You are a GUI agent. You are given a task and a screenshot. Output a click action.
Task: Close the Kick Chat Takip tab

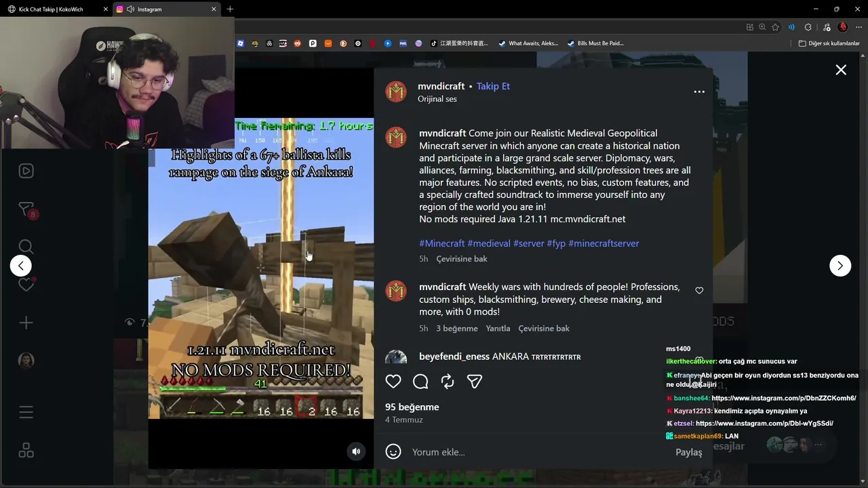click(x=106, y=9)
